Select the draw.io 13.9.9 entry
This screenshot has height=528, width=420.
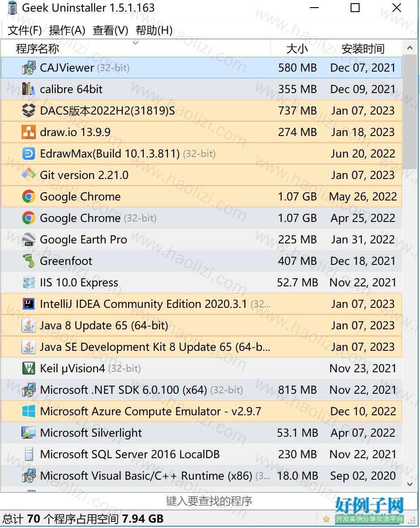tap(75, 132)
